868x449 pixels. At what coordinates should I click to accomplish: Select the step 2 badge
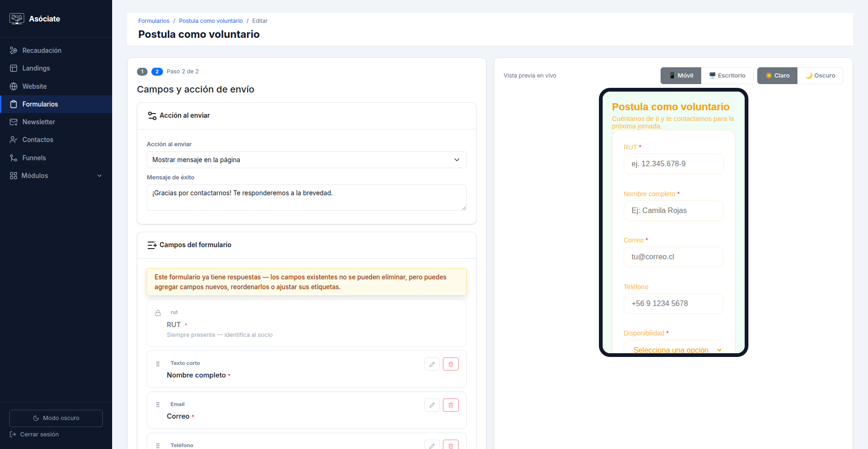tap(157, 71)
